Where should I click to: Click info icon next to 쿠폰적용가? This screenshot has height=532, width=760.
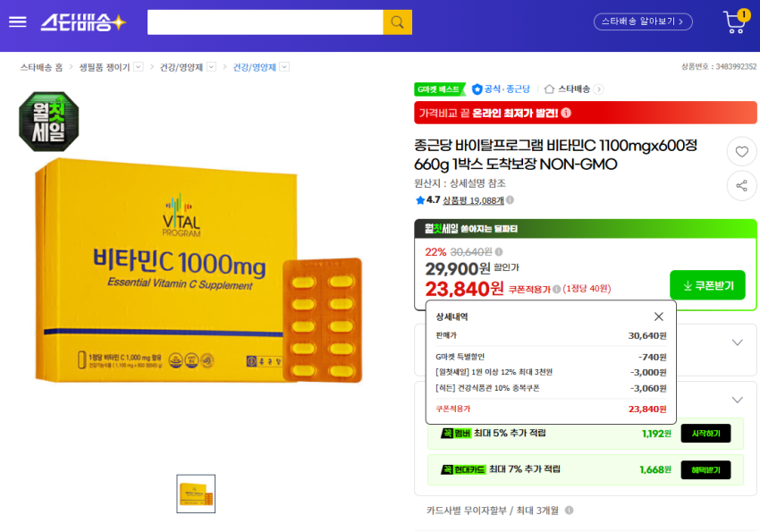(556, 290)
